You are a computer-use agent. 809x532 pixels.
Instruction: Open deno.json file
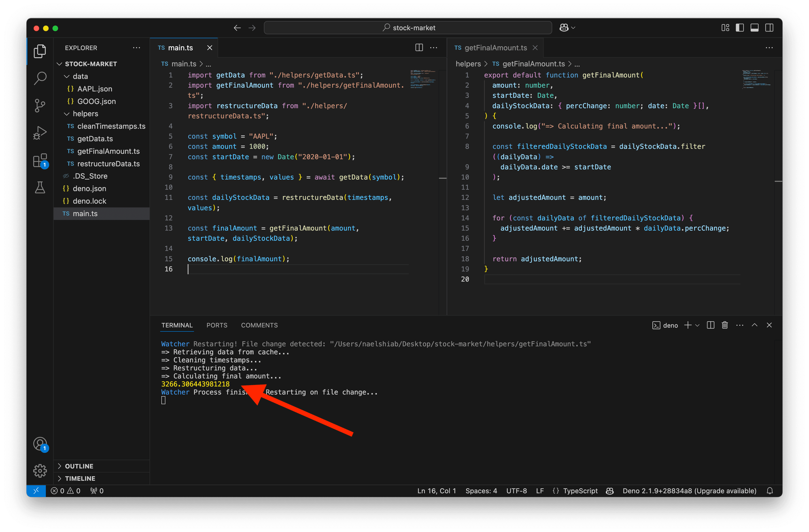pos(102,188)
